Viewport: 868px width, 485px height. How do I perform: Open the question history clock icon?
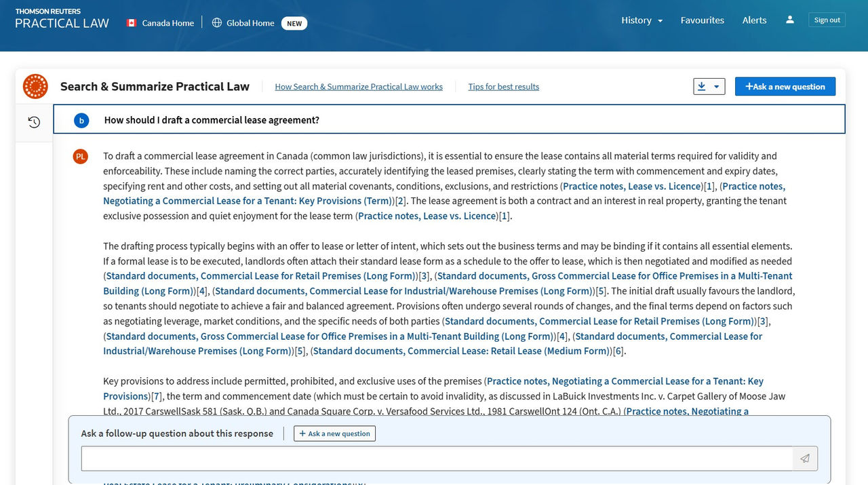34,122
